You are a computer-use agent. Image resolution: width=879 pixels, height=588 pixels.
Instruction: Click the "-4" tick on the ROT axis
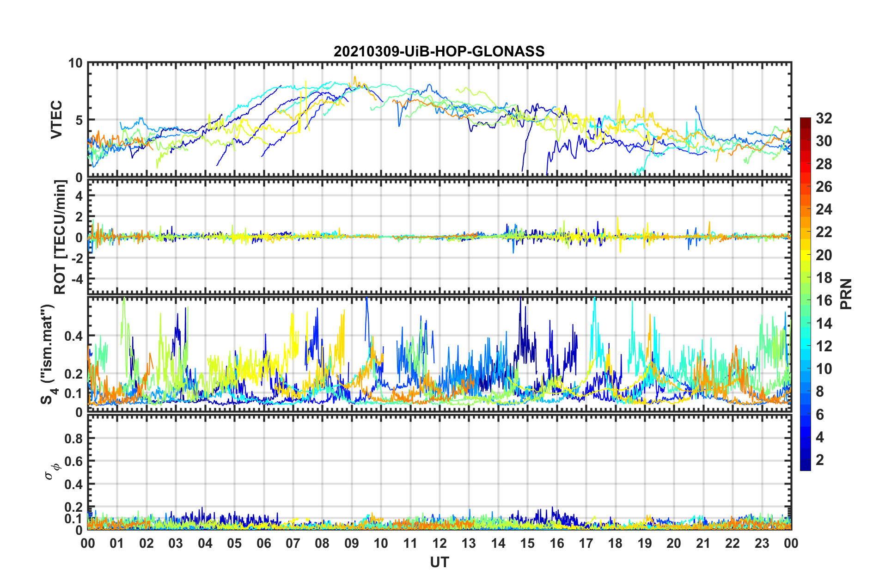[x=77, y=279]
